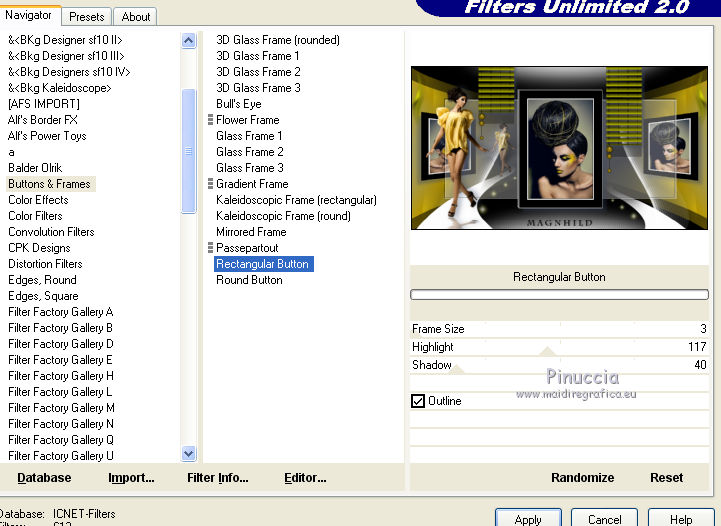Image resolution: width=721 pixels, height=526 pixels.
Task: Select Flower Frame filter
Action: pos(248,120)
